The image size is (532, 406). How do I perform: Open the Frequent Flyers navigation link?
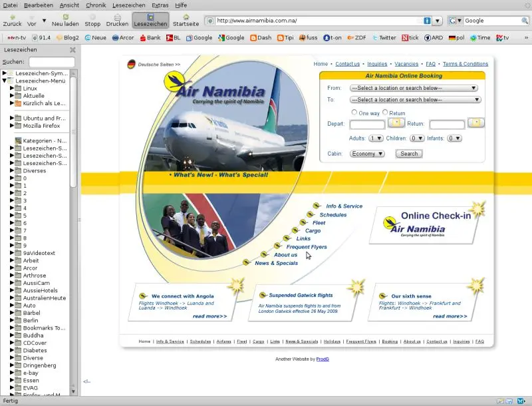tap(307, 247)
